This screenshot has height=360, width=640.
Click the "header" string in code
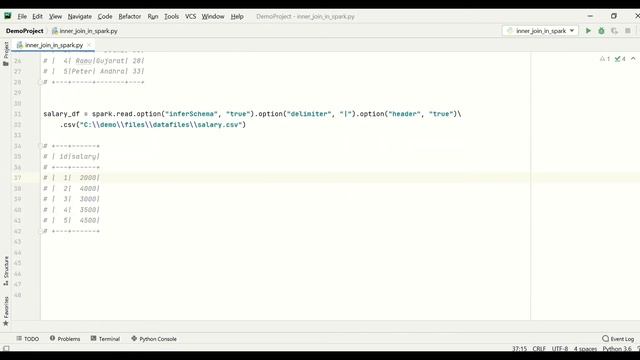point(404,114)
